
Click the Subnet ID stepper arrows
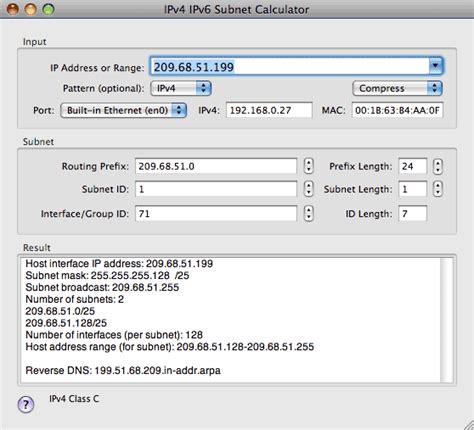click(x=309, y=189)
